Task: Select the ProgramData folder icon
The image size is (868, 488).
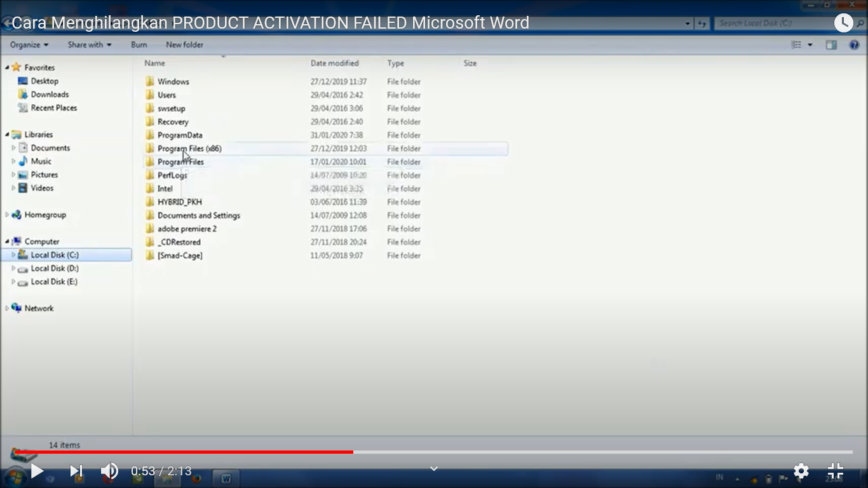Action: pyautogui.click(x=150, y=135)
